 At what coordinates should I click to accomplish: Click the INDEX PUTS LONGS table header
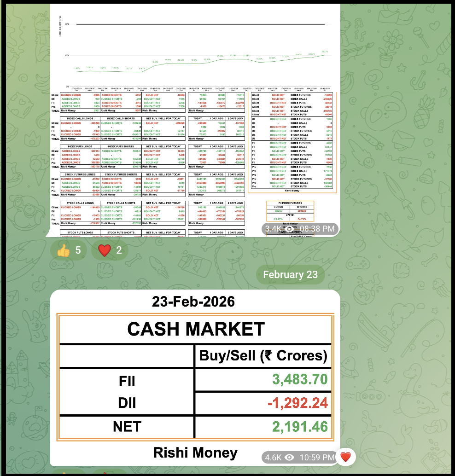pyautogui.click(x=80, y=147)
